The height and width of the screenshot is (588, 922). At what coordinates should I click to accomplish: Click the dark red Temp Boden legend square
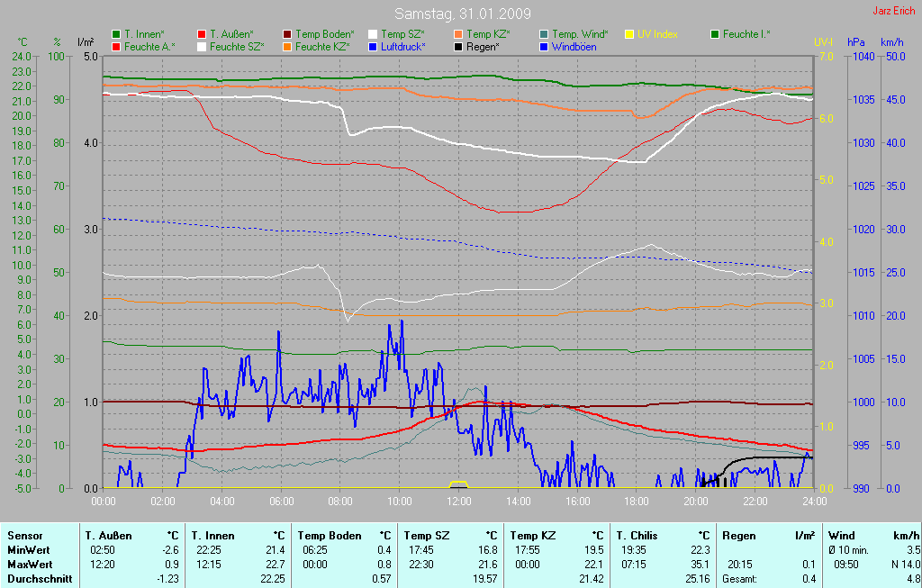coord(287,34)
